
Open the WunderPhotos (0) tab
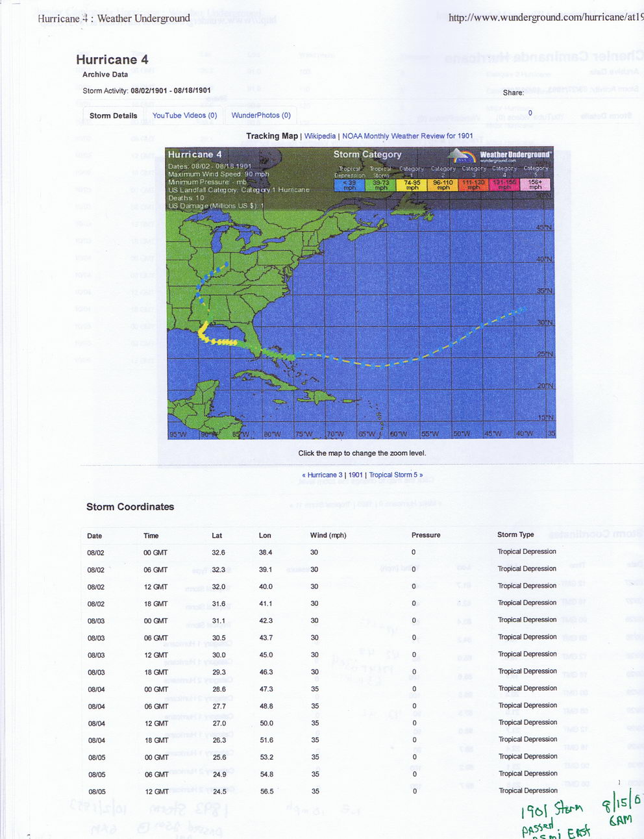pyautogui.click(x=261, y=116)
